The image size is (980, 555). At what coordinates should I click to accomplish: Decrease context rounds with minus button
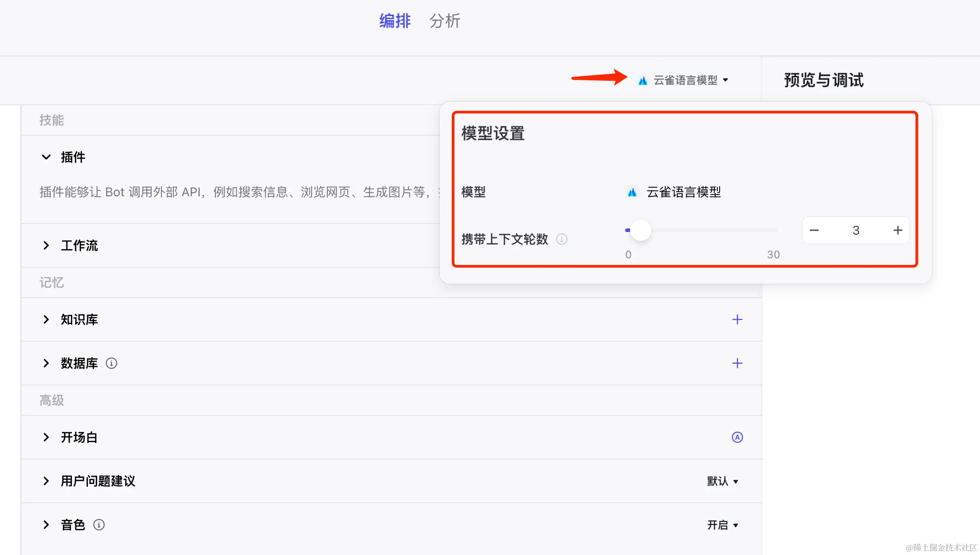[x=814, y=230]
